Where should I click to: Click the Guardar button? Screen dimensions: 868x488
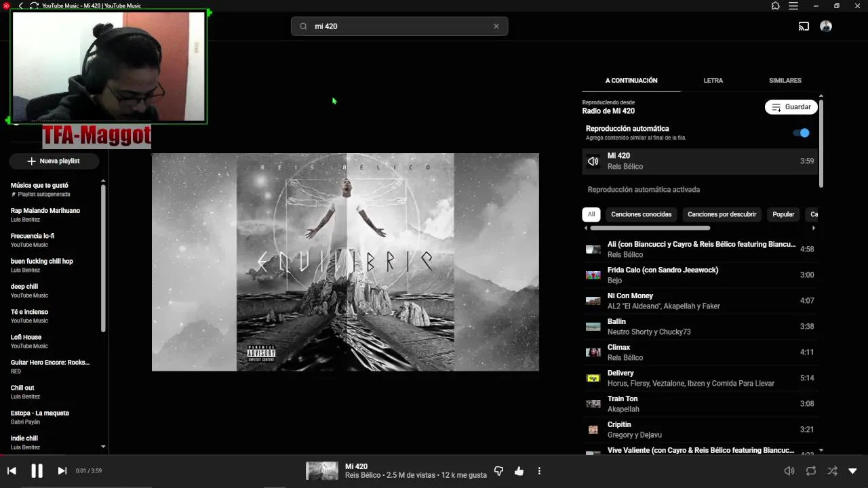click(791, 107)
